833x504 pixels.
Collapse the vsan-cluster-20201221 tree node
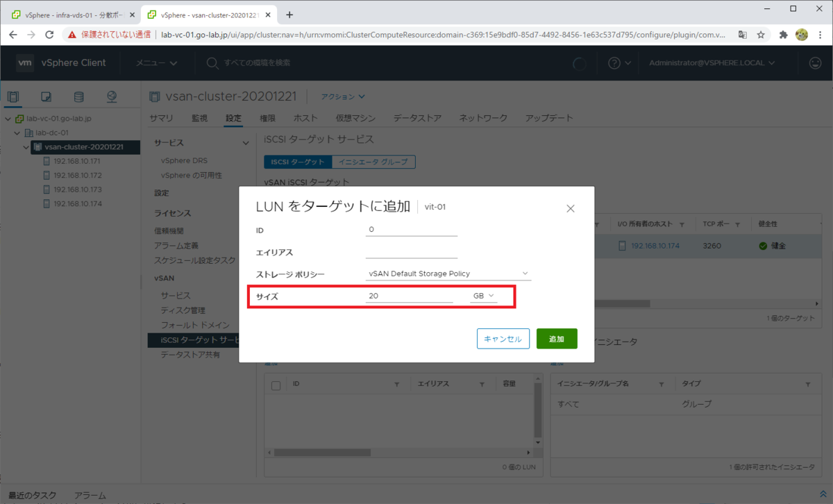26,146
